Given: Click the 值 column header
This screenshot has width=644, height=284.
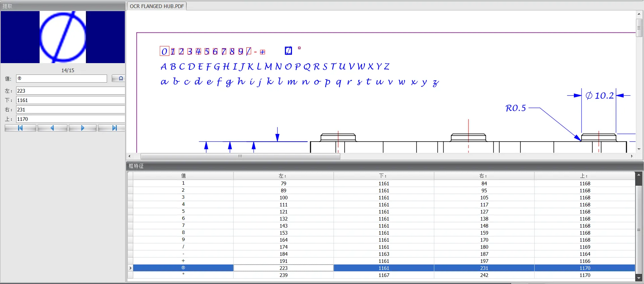Looking at the screenshot, I should point(183,176).
